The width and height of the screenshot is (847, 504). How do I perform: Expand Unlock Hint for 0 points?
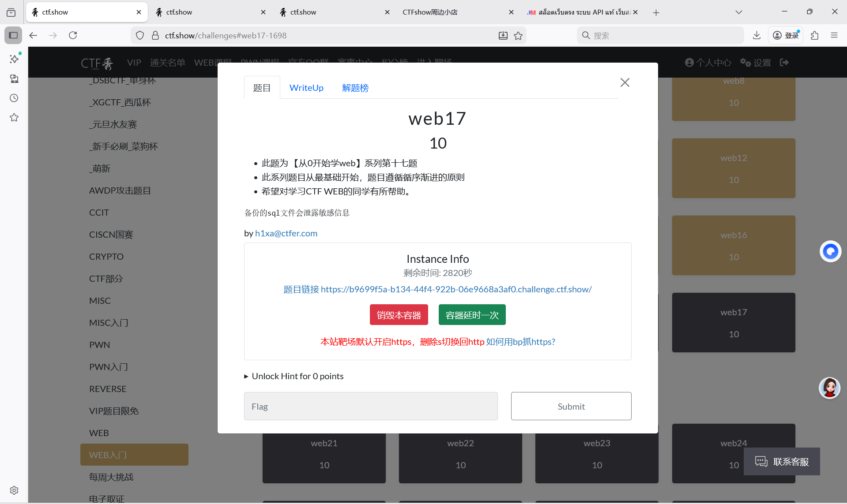click(294, 376)
